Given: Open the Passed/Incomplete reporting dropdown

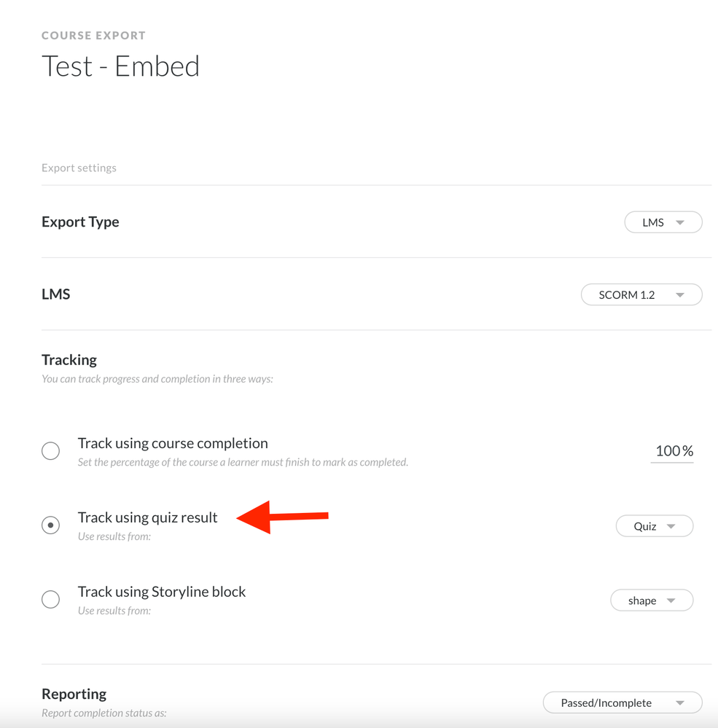Looking at the screenshot, I should pos(622,703).
